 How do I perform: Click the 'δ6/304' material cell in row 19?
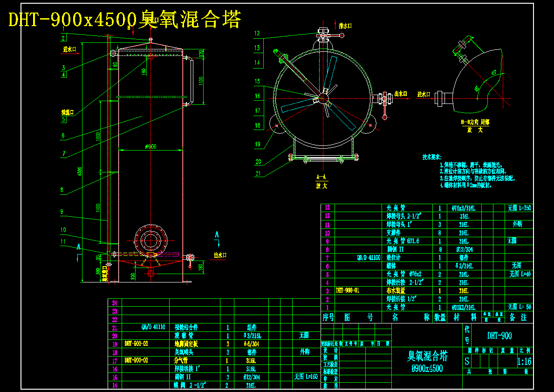pyautogui.click(x=252, y=344)
